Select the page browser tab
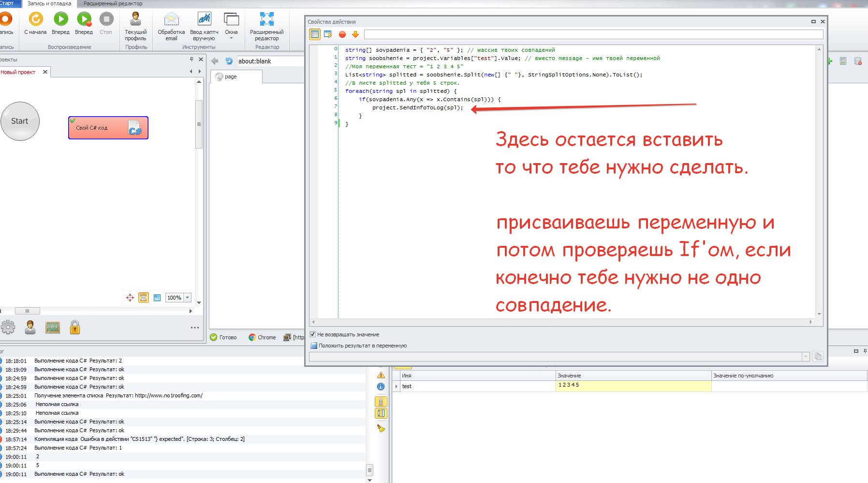The height and width of the screenshot is (483, 868). 236,76
